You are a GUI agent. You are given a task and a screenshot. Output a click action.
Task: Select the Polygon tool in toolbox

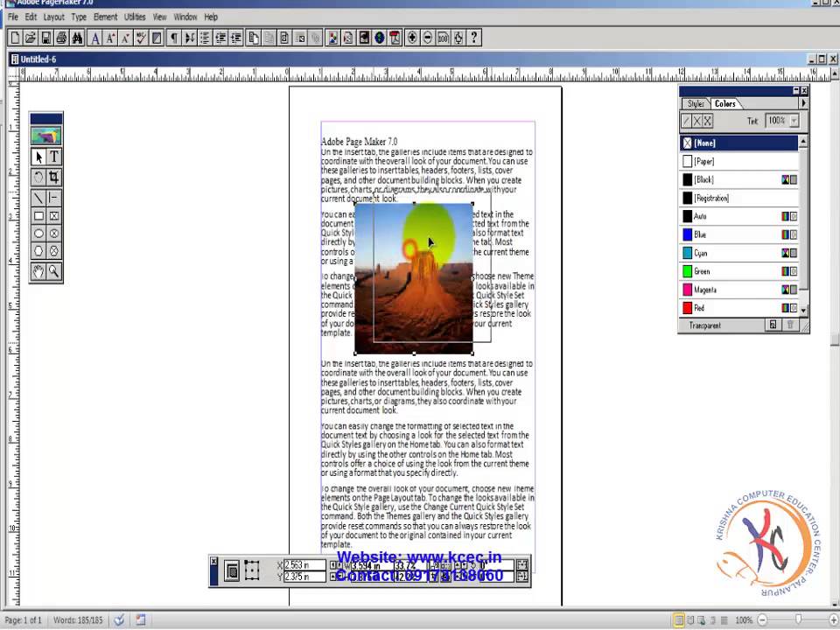(x=38, y=251)
